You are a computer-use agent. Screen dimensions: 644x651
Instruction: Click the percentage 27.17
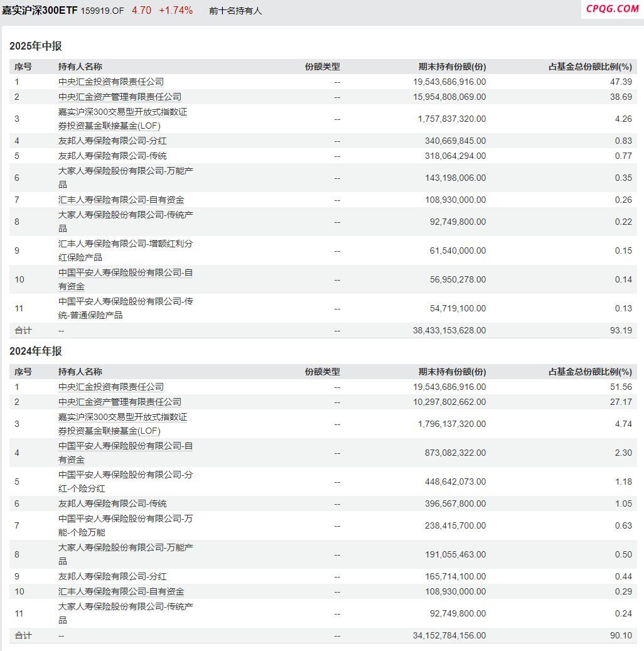coord(621,402)
